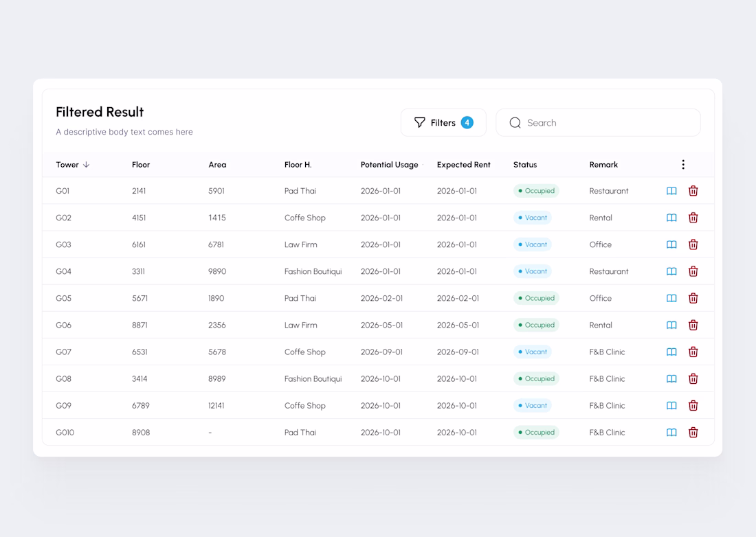Click the Occupied status badge in row G06
Viewport: 756px width, 537px height.
click(536, 325)
